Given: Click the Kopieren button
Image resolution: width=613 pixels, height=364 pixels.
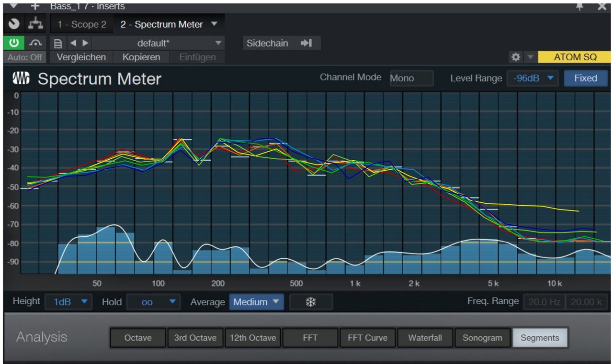Looking at the screenshot, I should point(141,57).
